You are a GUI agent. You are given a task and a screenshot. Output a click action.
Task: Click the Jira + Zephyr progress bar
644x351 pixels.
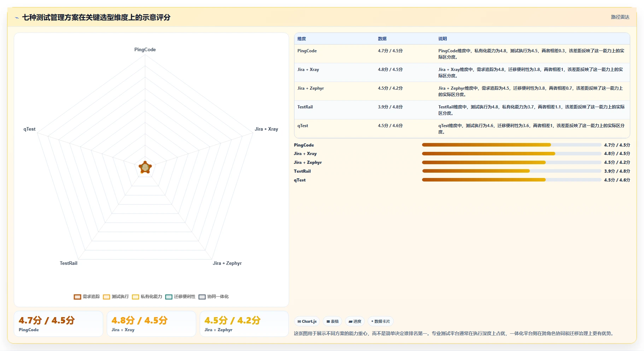coord(511,162)
